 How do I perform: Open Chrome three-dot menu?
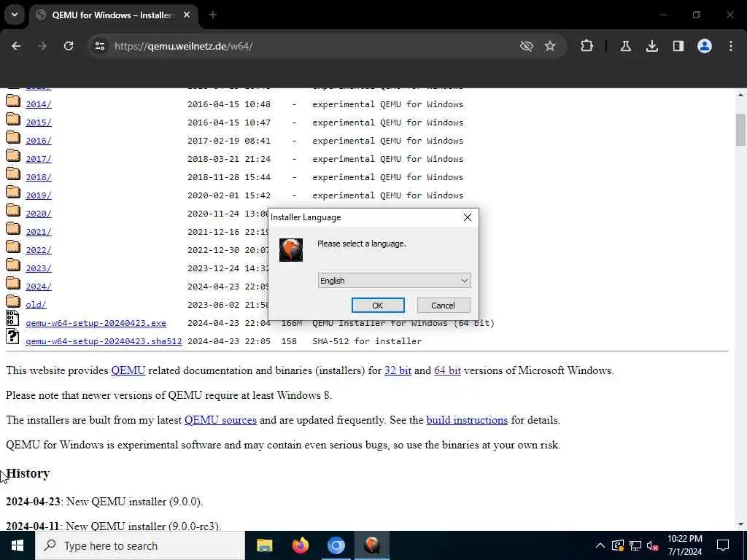tap(731, 46)
